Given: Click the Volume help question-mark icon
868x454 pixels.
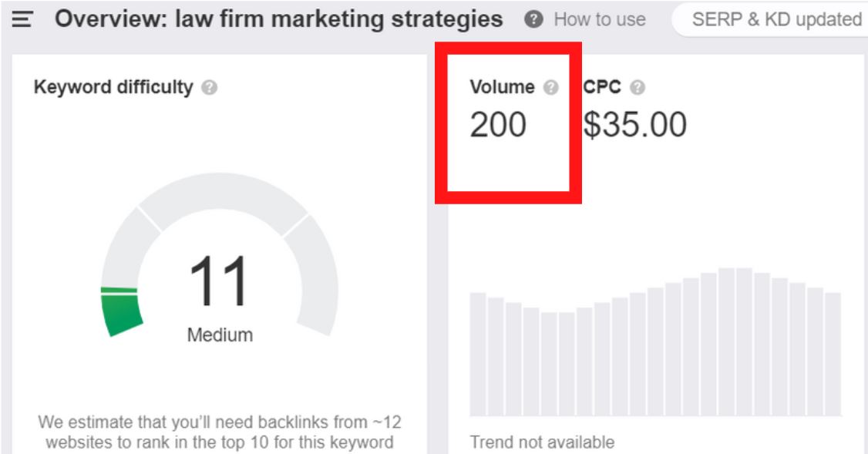Looking at the screenshot, I should [x=550, y=88].
